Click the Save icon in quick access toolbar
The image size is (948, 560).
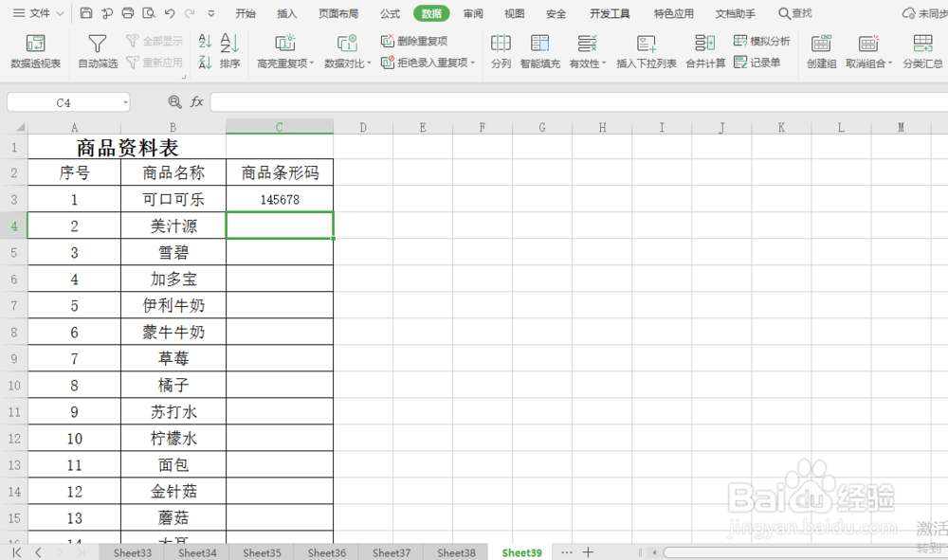pyautogui.click(x=84, y=12)
